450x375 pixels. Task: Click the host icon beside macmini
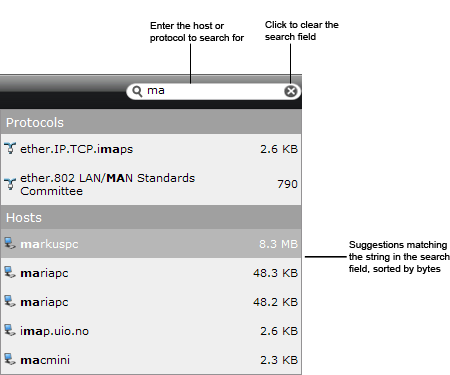point(10,359)
